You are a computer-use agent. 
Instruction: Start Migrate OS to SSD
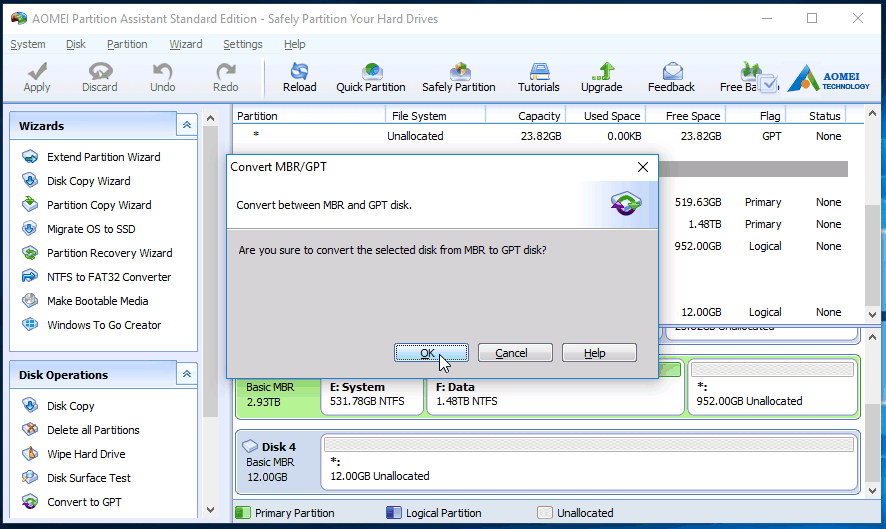click(91, 229)
